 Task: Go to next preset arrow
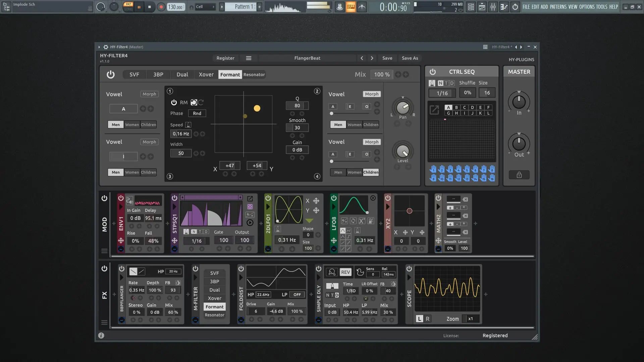(372, 58)
